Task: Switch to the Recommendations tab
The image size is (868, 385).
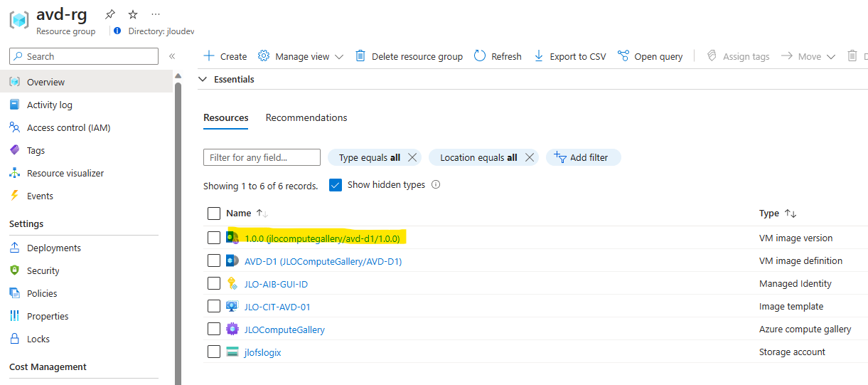Action: click(306, 117)
